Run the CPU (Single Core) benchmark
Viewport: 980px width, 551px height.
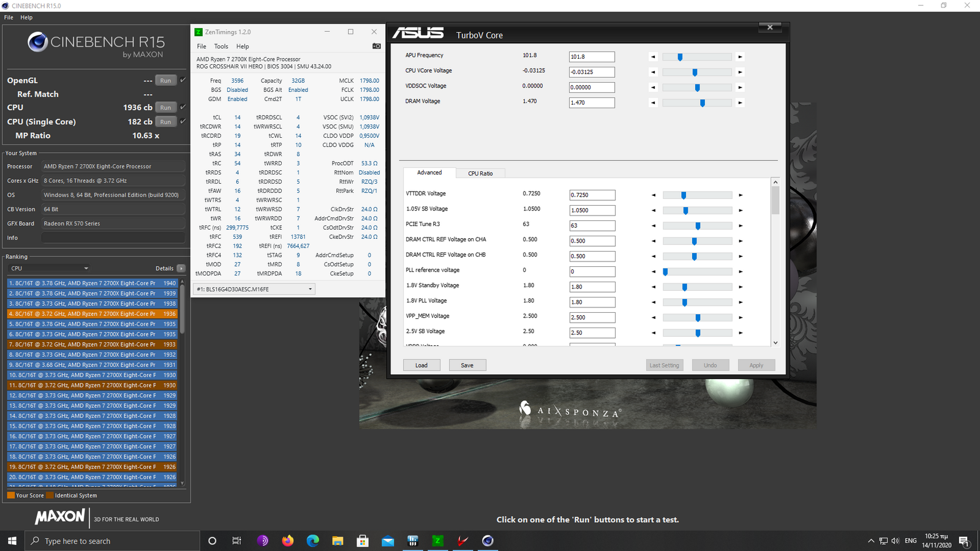[165, 122]
